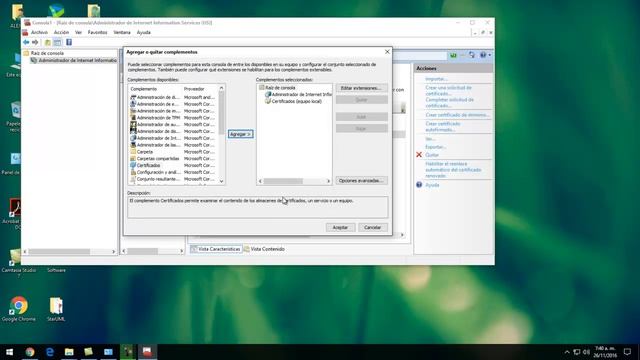The height and width of the screenshot is (360, 640).
Task: Click the Aceptar button
Action: (340, 227)
